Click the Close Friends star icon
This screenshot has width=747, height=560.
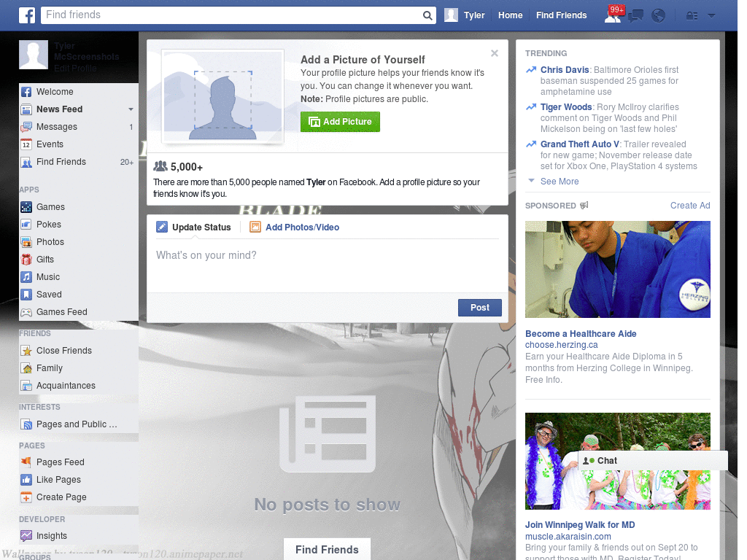click(26, 351)
